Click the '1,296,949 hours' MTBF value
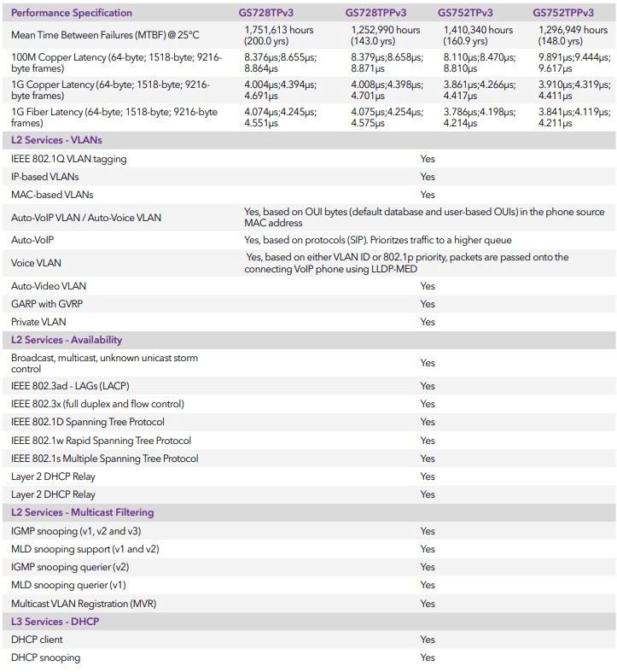617x672 pixels. [x=573, y=30]
